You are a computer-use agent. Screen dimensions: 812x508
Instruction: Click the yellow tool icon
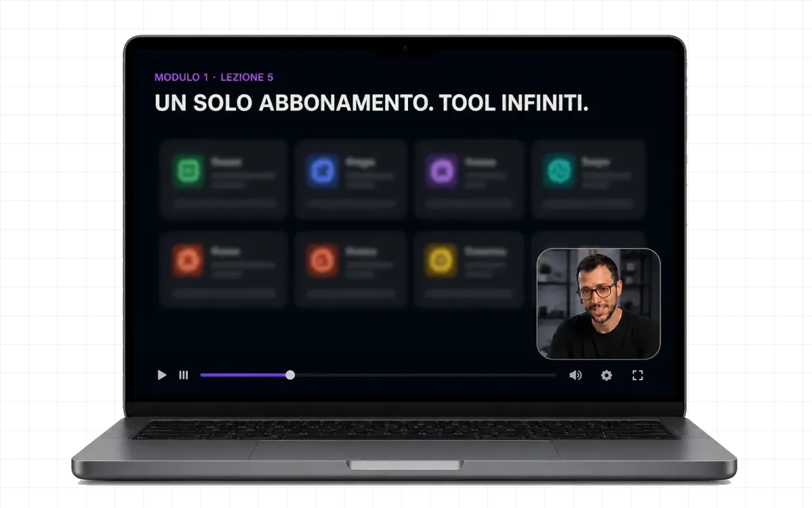[441, 260]
